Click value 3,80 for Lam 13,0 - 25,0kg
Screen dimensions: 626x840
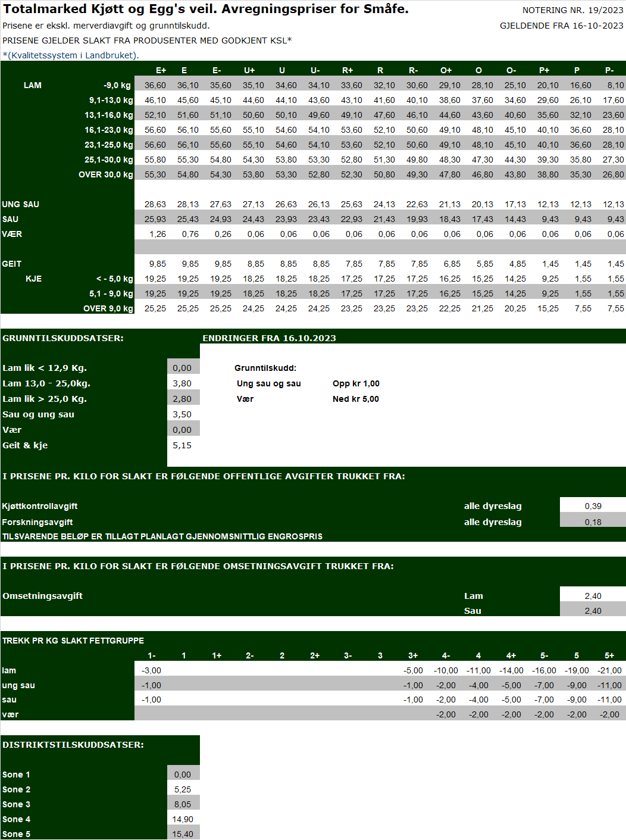[x=182, y=383]
